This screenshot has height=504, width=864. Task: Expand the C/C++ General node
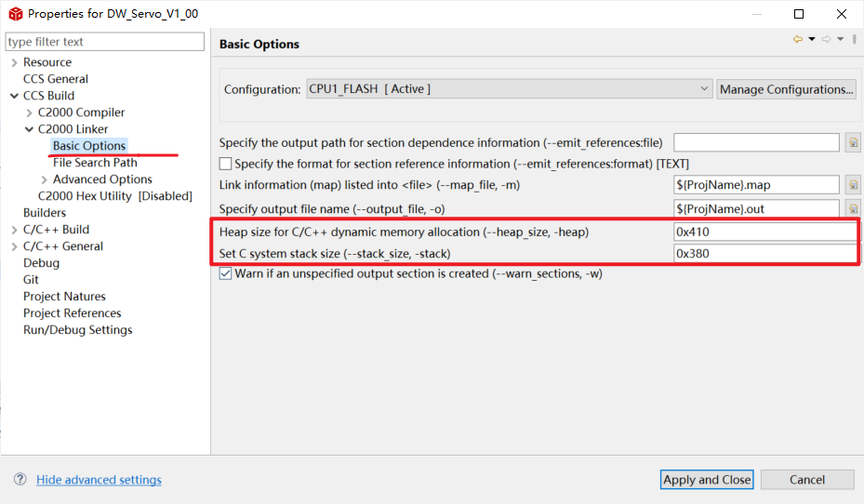[x=14, y=246]
